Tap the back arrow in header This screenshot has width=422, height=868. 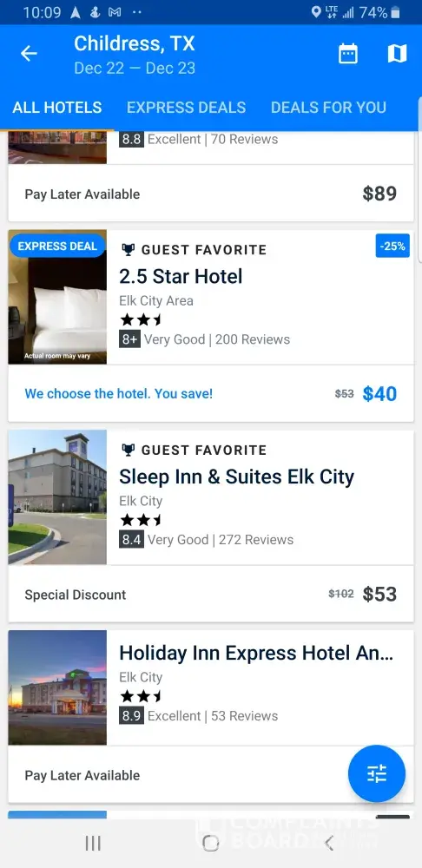click(29, 54)
